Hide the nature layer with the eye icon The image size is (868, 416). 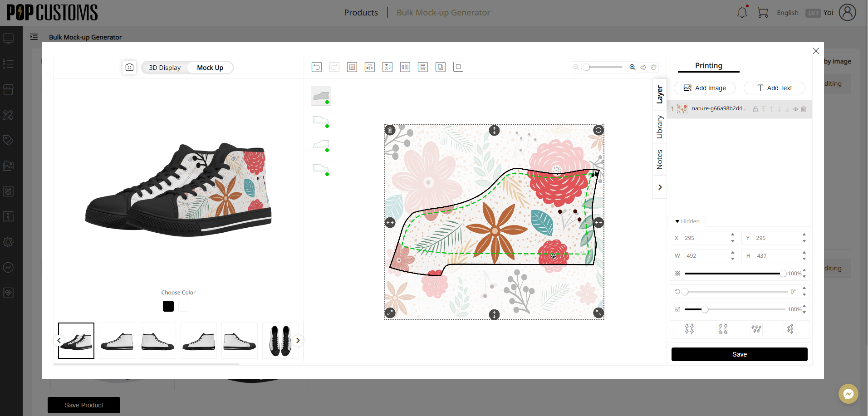point(795,109)
